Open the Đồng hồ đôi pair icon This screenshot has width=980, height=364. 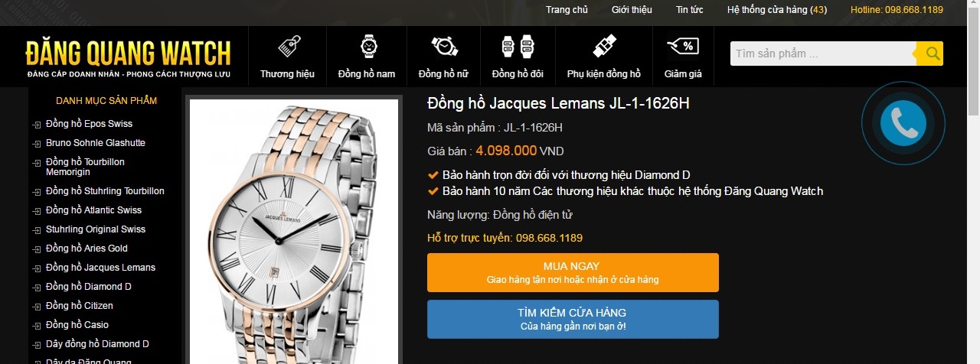[517, 47]
